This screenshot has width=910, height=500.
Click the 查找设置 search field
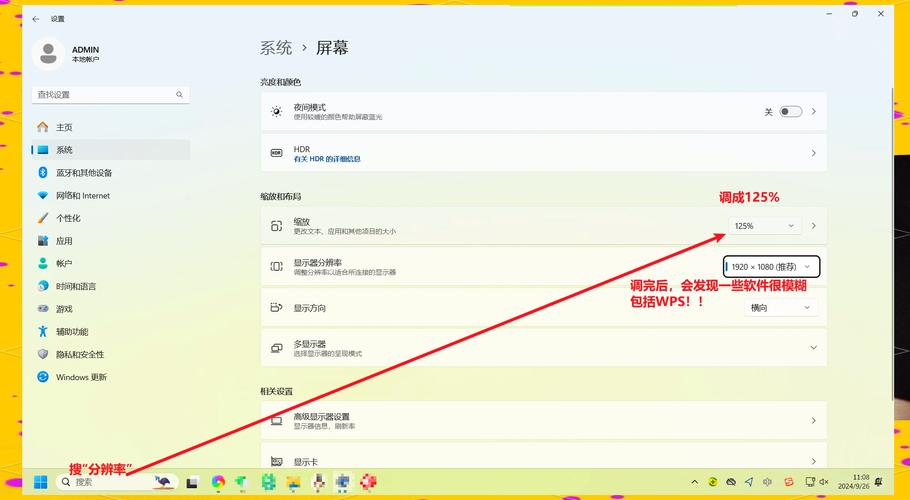click(x=105, y=95)
